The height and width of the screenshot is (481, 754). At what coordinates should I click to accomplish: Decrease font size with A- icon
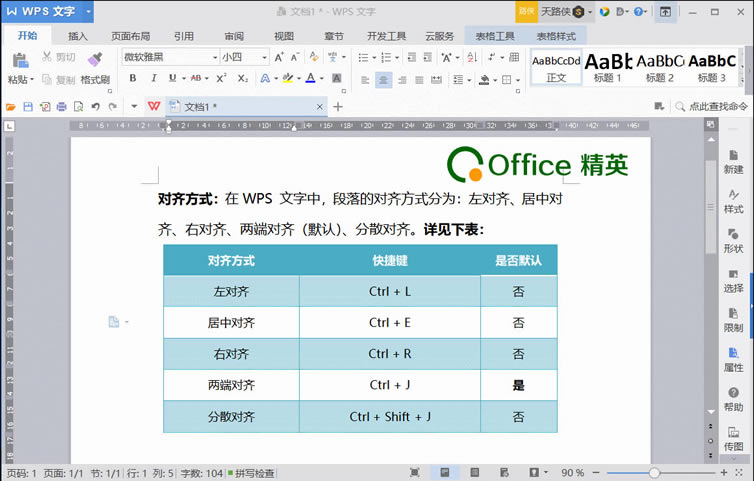coord(295,57)
